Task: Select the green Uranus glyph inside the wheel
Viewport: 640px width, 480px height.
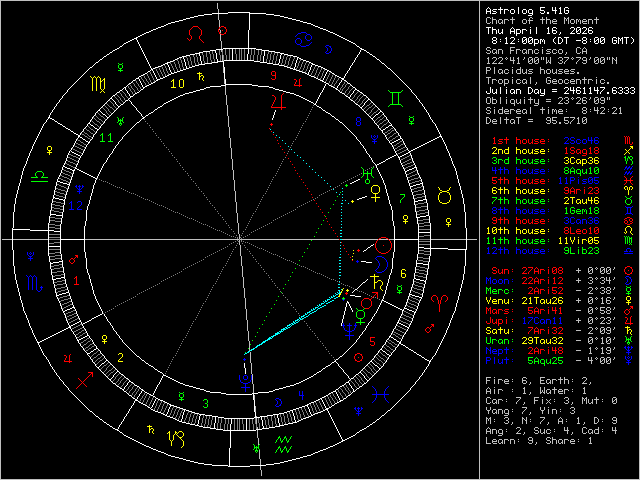Action: tap(367, 175)
